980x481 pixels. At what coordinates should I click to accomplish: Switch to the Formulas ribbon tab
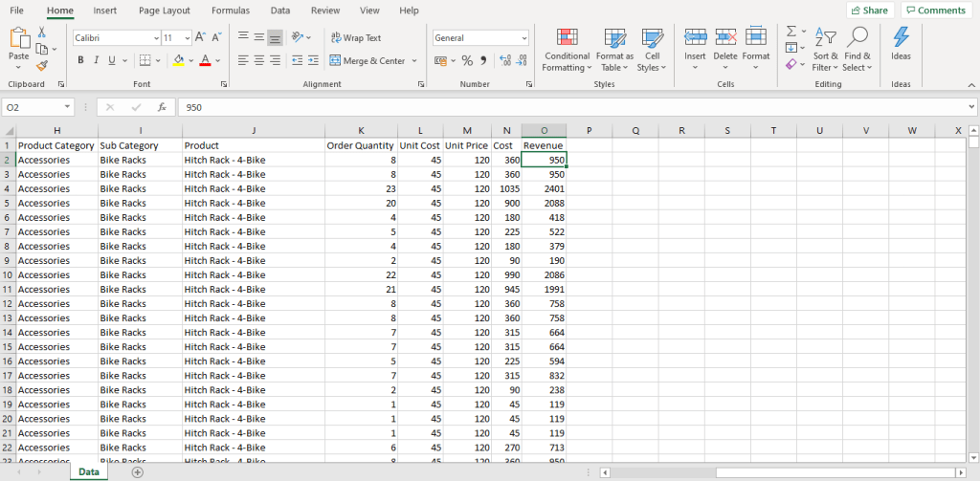point(231,11)
